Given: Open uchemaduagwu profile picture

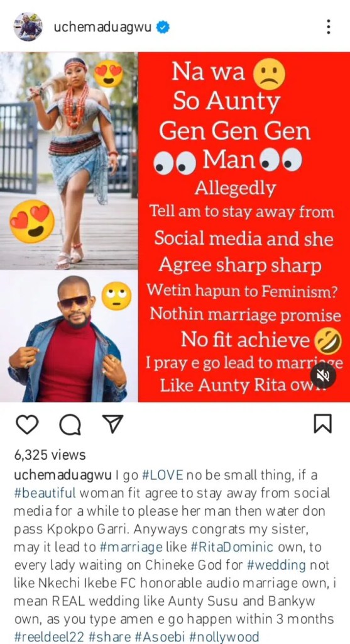Looking at the screenshot, I should point(28,26).
